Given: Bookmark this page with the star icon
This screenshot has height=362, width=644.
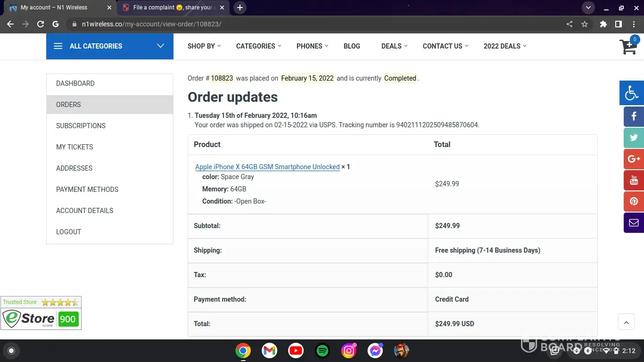Looking at the screenshot, I should point(585,24).
